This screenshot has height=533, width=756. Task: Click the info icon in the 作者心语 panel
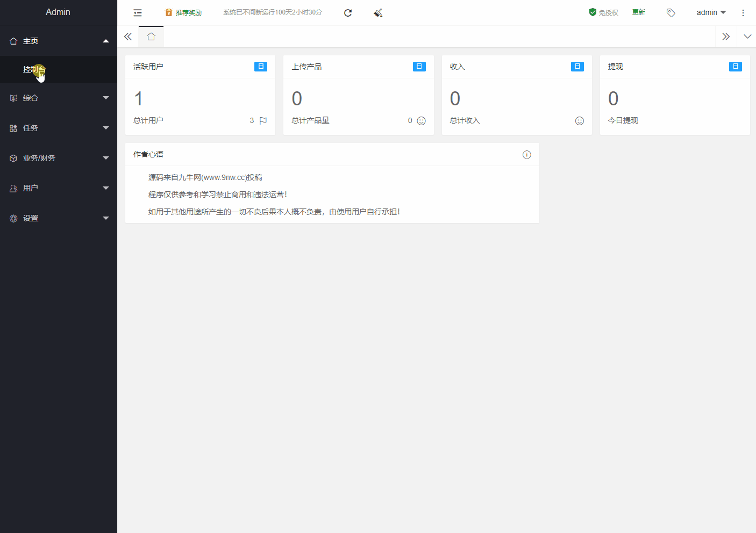coord(527,155)
